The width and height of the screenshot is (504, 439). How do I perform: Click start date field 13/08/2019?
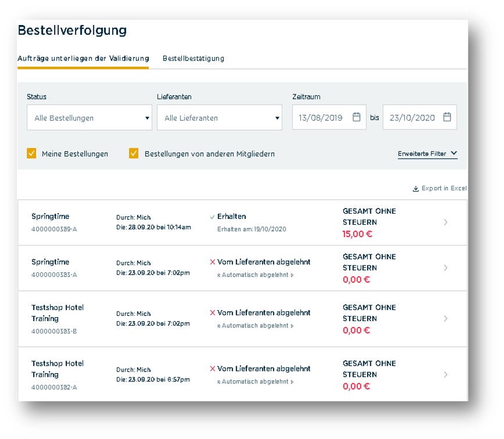pos(329,117)
